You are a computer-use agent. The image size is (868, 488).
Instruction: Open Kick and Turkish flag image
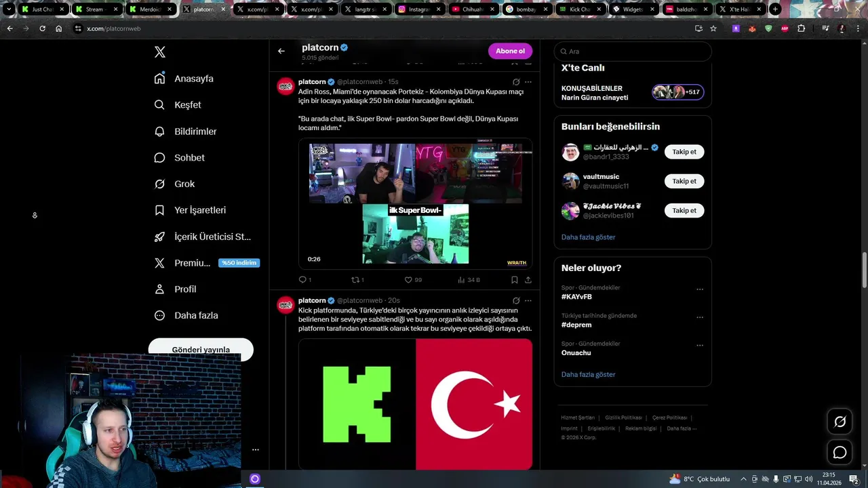coord(415,404)
